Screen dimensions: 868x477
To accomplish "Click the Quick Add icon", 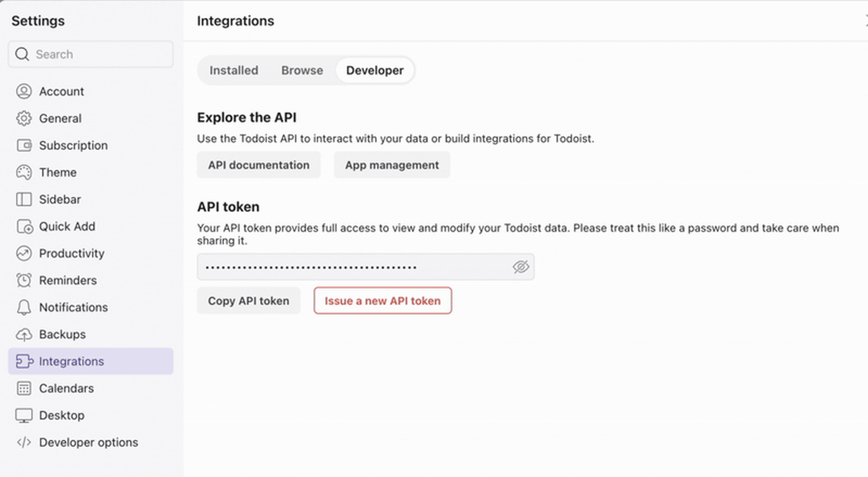I will [24, 227].
